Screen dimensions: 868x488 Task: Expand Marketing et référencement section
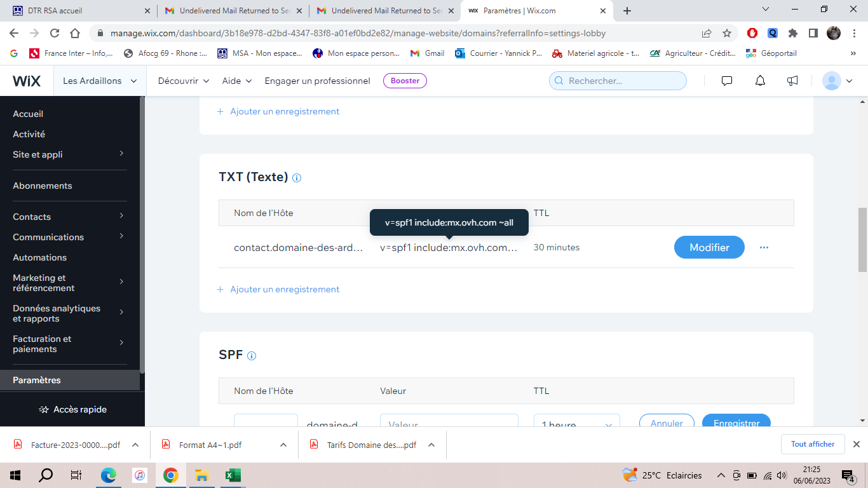[69, 283]
